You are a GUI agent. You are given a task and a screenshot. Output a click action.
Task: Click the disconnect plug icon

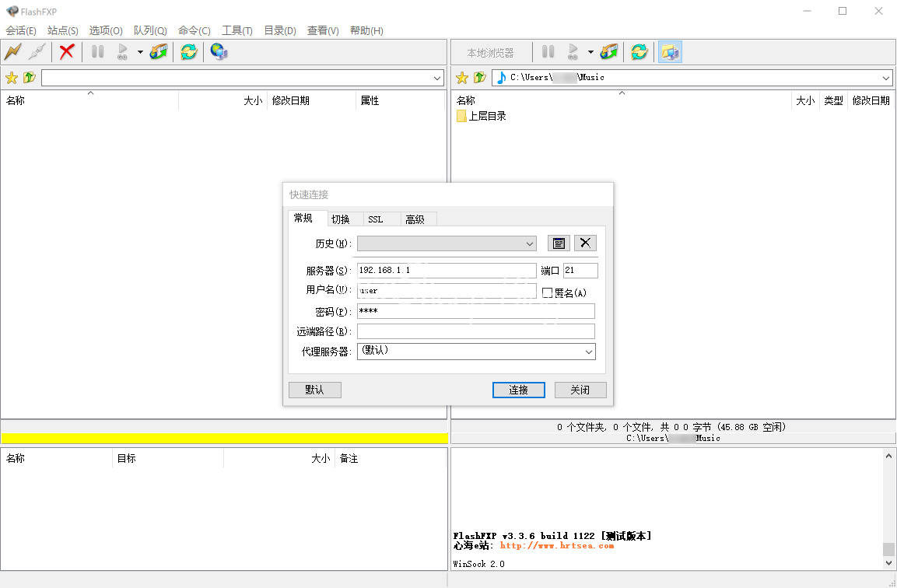click(37, 52)
